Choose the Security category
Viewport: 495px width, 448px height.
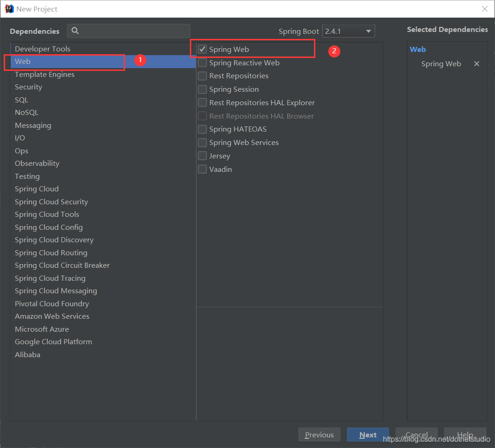(103, 87)
